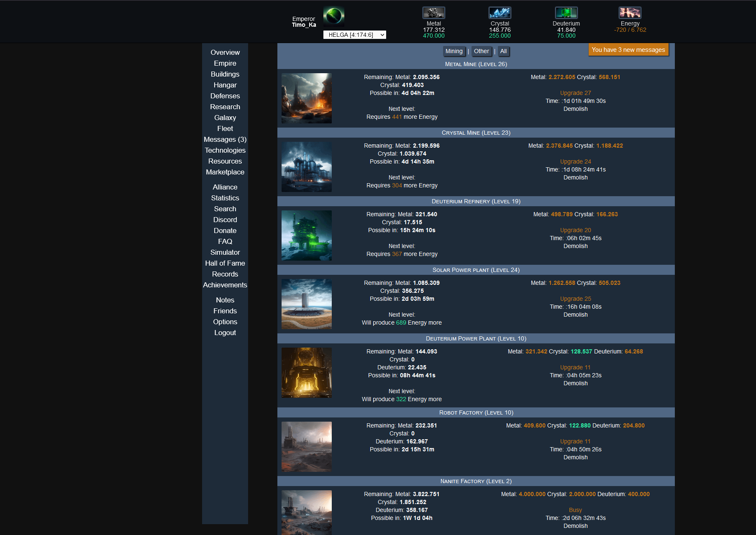Expand the HELGA planet selector dropdown
Viewport: 756px width, 535px height.
354,35
